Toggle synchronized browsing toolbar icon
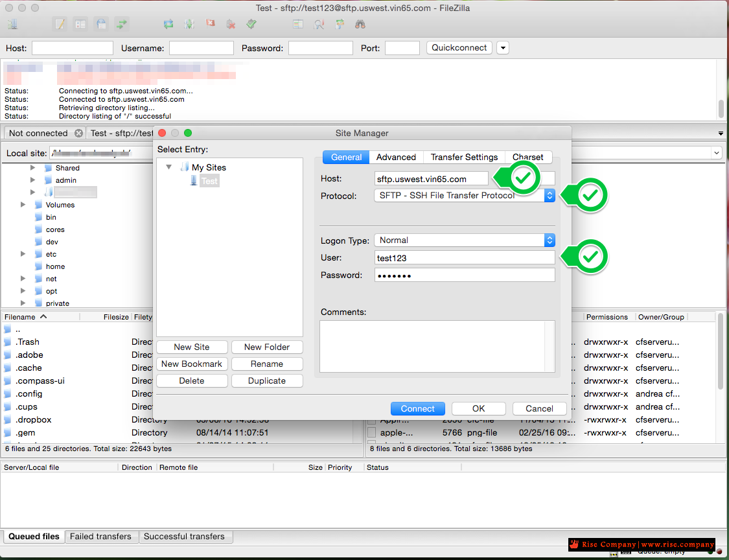Image resolution: width=729 pixels, height=560 pixels. coord(340,24)
